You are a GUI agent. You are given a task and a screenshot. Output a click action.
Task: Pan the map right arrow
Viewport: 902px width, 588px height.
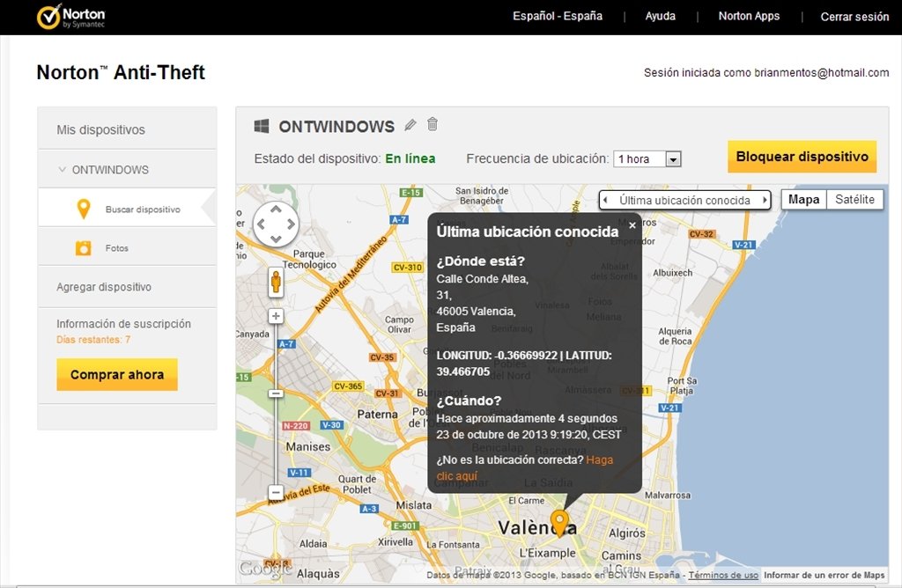tap(291, 224)
